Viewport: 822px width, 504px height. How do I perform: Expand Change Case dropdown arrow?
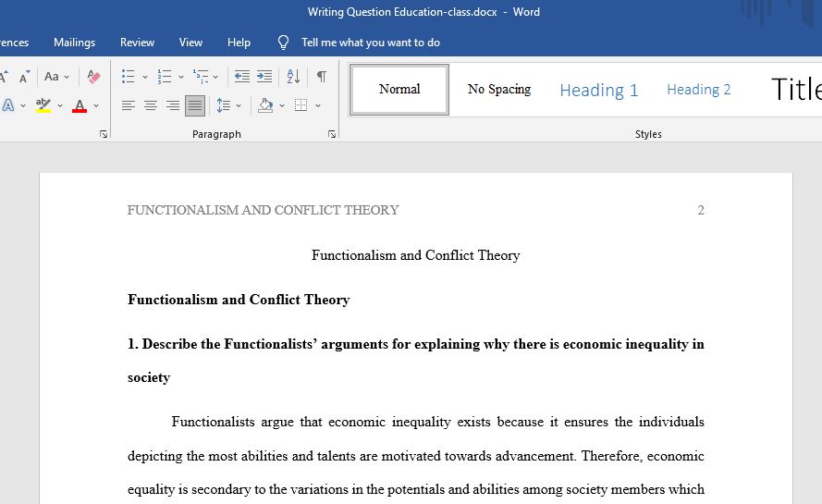coord(67,77)
